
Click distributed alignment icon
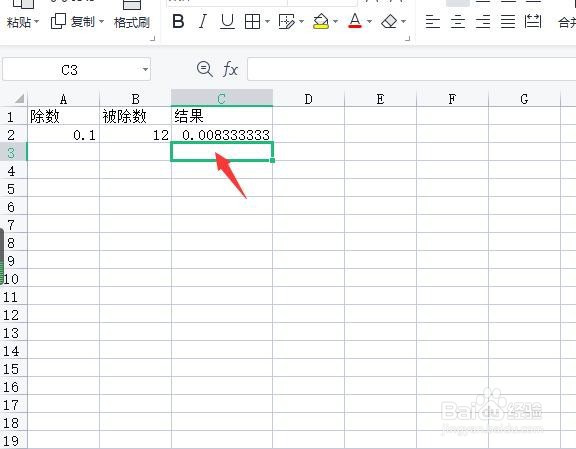533,22
